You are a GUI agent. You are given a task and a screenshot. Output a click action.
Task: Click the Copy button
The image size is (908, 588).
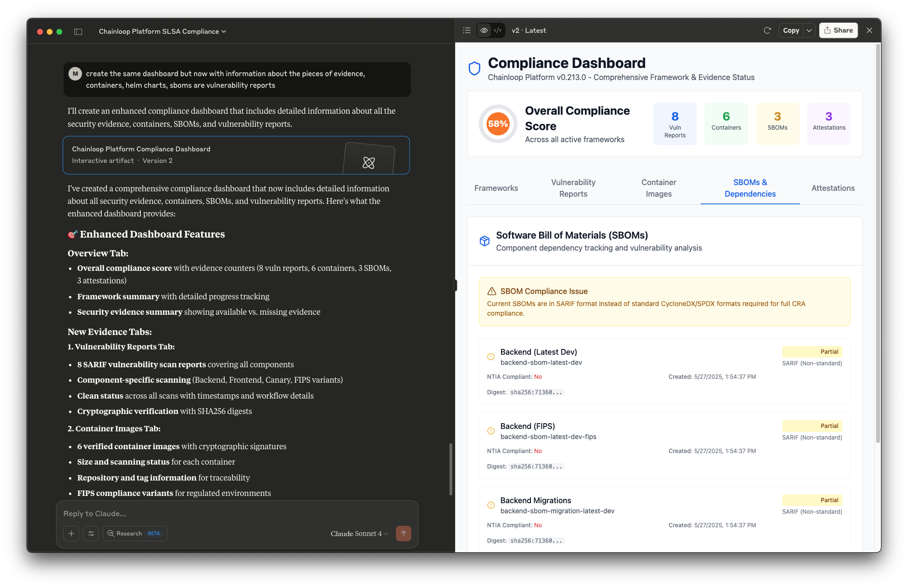[791, 30]
